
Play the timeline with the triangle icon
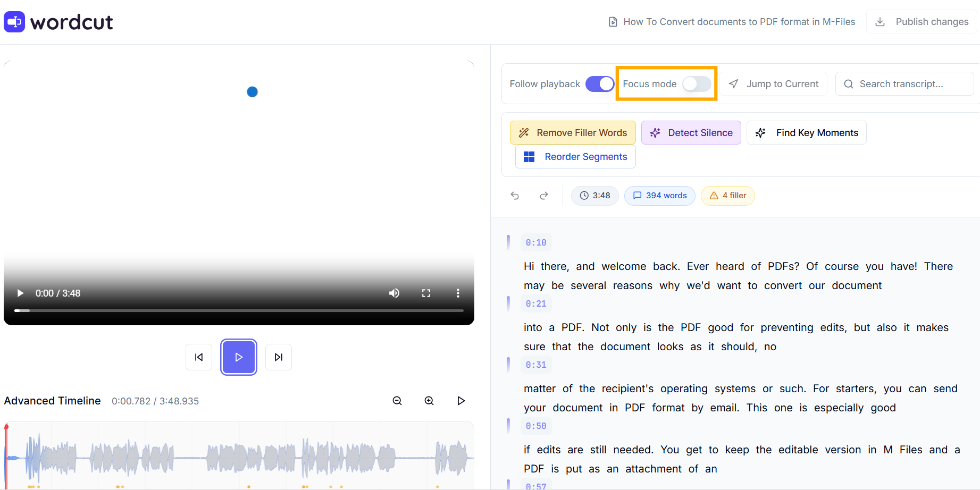[461, 401]
